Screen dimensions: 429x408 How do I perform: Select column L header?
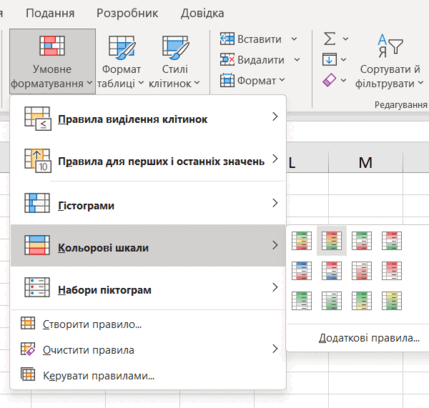pos(307,163)
